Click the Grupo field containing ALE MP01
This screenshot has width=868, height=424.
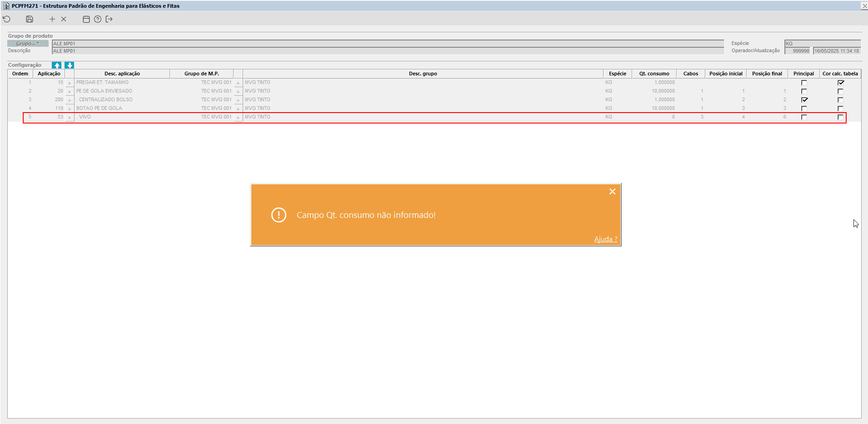[388, 44]
